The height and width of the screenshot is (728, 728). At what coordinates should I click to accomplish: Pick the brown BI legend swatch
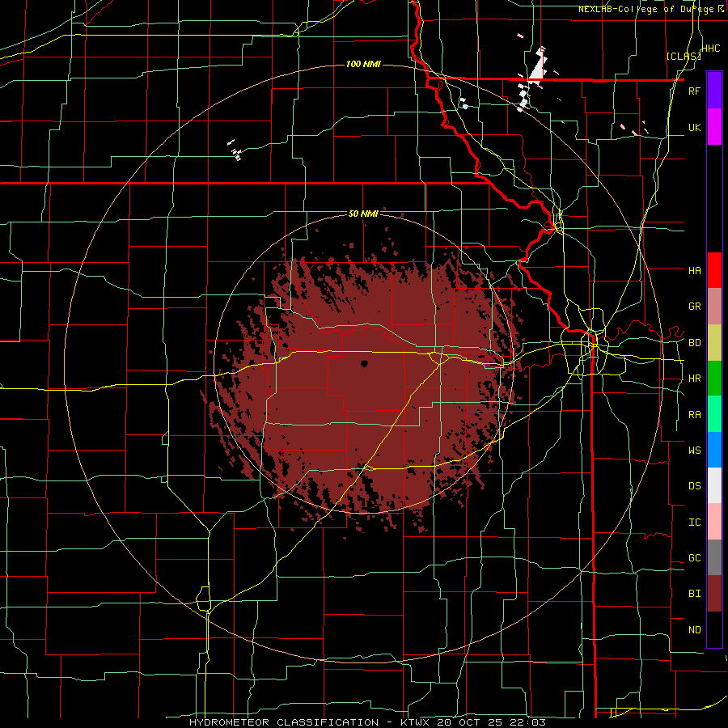tap(714, 594)
